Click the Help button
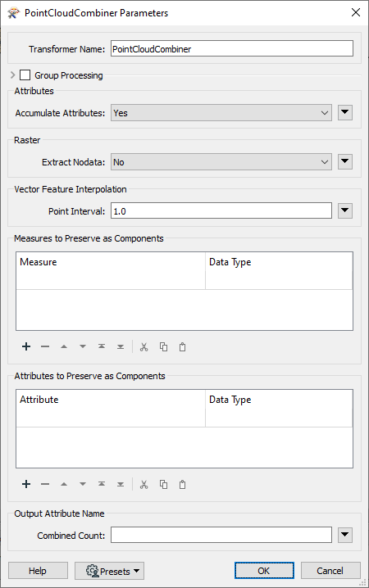The height and width of the screenshot is (588, 369). 38,571
